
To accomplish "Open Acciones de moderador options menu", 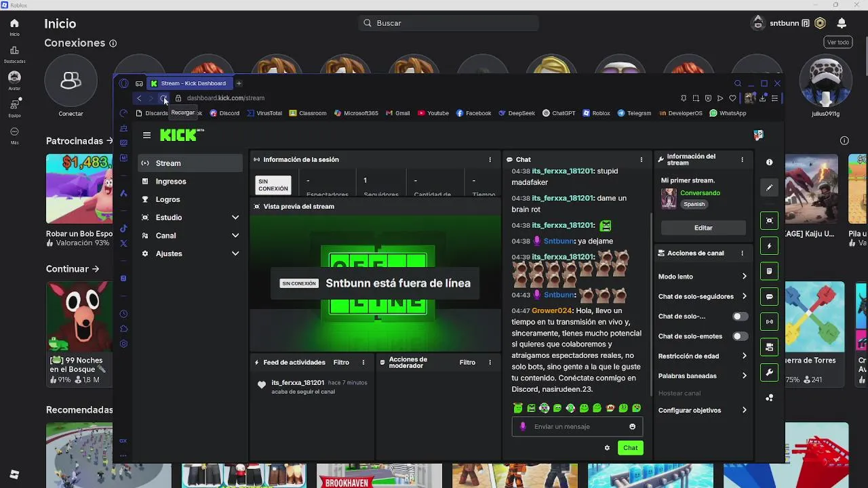I will point(490,363).
